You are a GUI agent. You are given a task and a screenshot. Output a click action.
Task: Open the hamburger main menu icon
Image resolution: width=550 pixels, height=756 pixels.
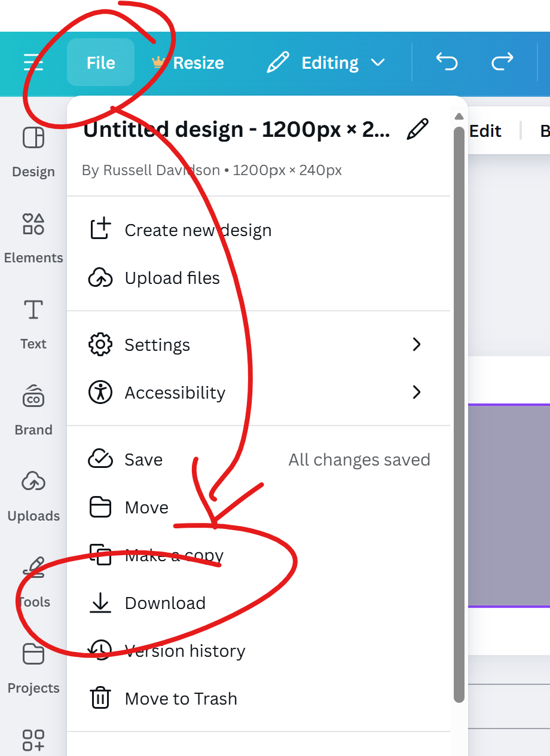[33, 62]
